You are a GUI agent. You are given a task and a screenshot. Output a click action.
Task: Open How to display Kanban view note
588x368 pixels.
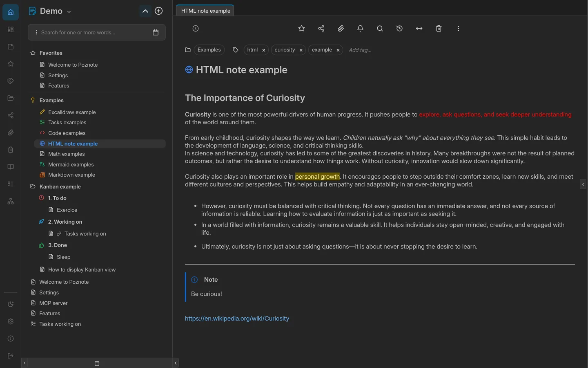[x=82, y=269]
